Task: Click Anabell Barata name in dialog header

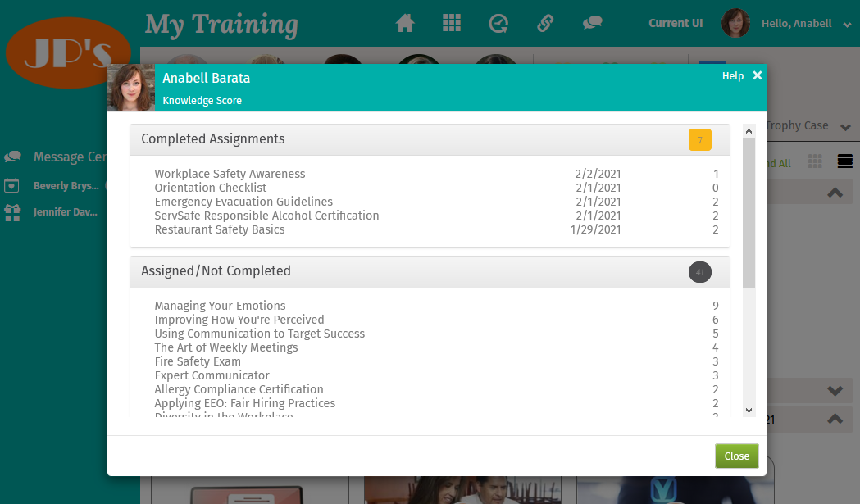Action: pos(207,79)
